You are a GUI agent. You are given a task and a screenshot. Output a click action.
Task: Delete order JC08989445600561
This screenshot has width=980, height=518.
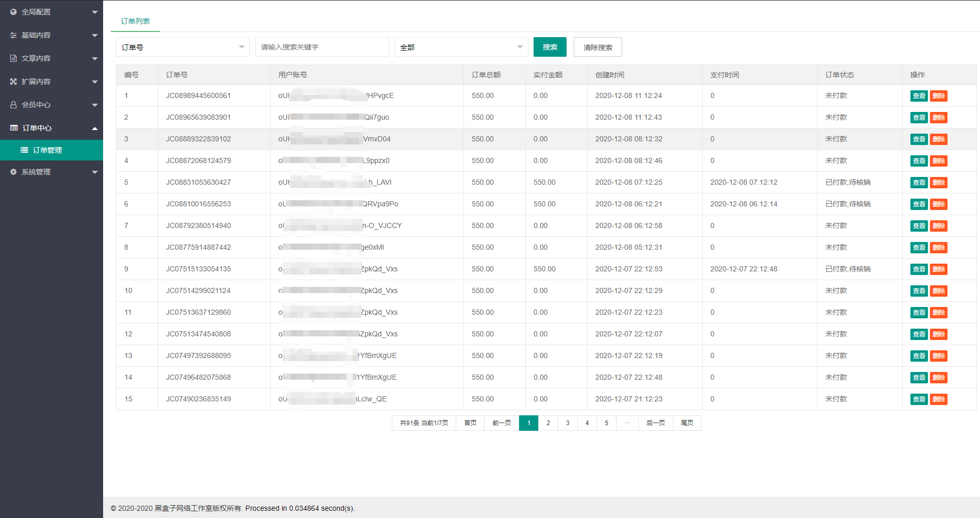click(x=939, y=96)
